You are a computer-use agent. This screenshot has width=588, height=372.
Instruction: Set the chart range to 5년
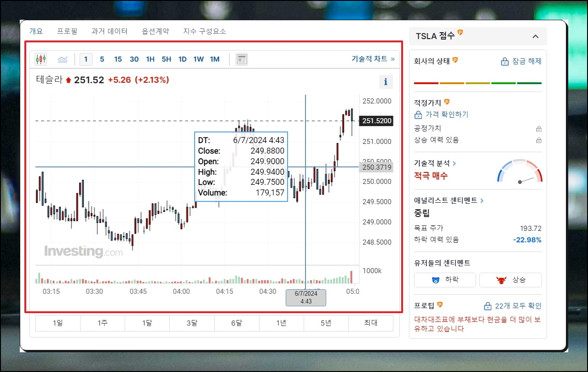coord(326,323)
